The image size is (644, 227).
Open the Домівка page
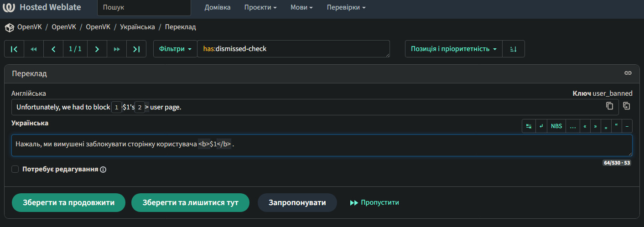pos(218,8)
